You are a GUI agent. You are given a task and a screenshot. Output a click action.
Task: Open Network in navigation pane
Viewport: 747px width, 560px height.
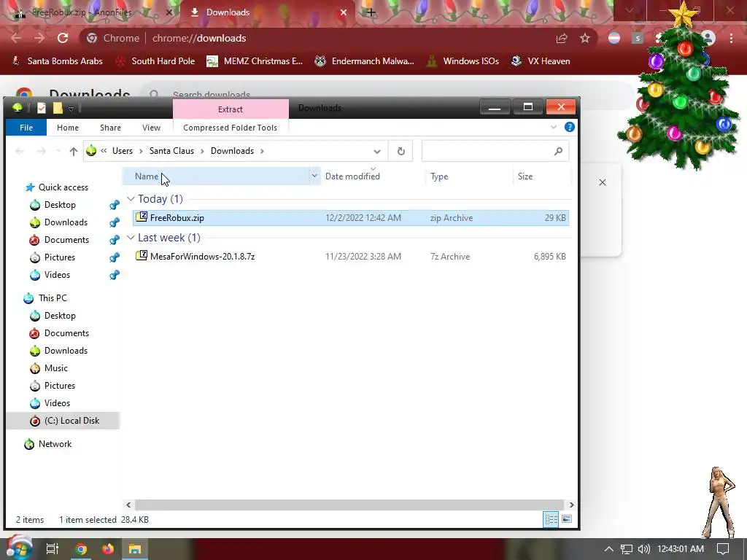(x=55, y=444)
